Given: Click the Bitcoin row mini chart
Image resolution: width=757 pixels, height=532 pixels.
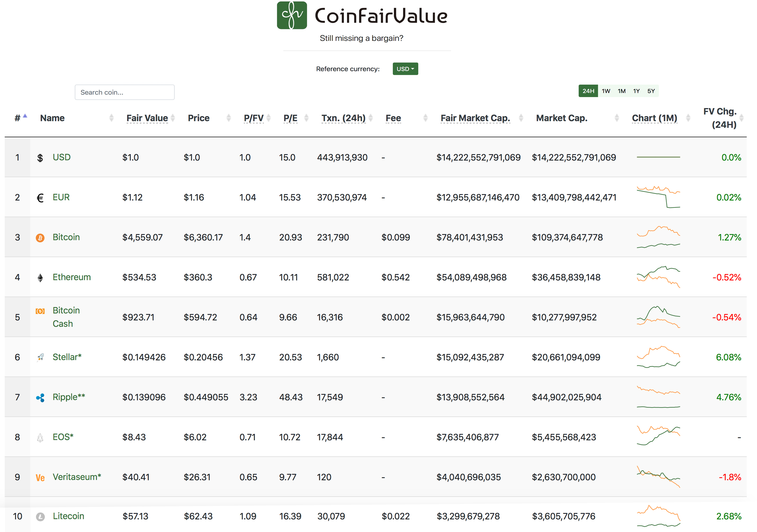Looking at the screenshot, I should tap(658, 237).
